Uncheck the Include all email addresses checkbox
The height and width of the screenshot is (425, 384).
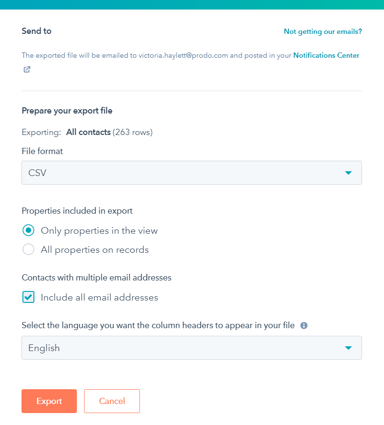tap(28, 297)
